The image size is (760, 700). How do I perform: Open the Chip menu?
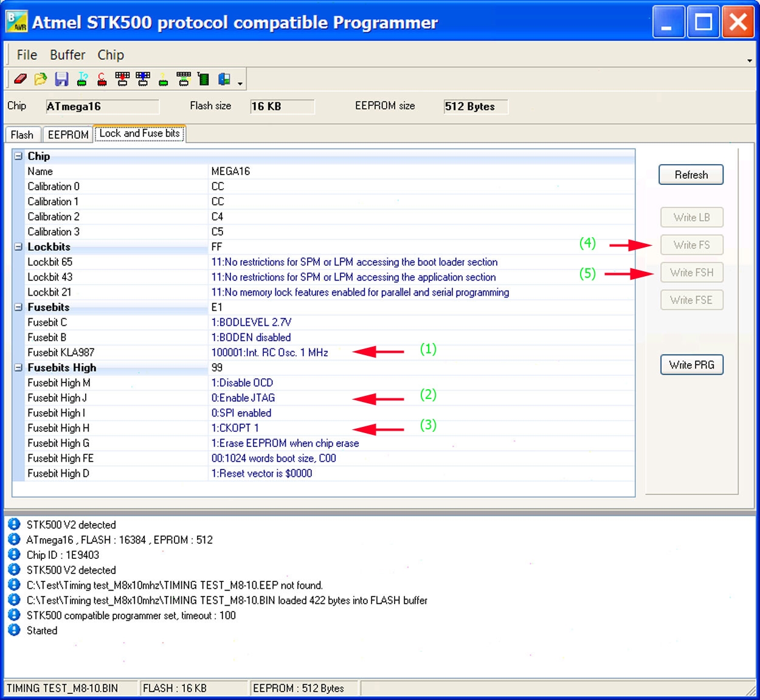[111, 55]
